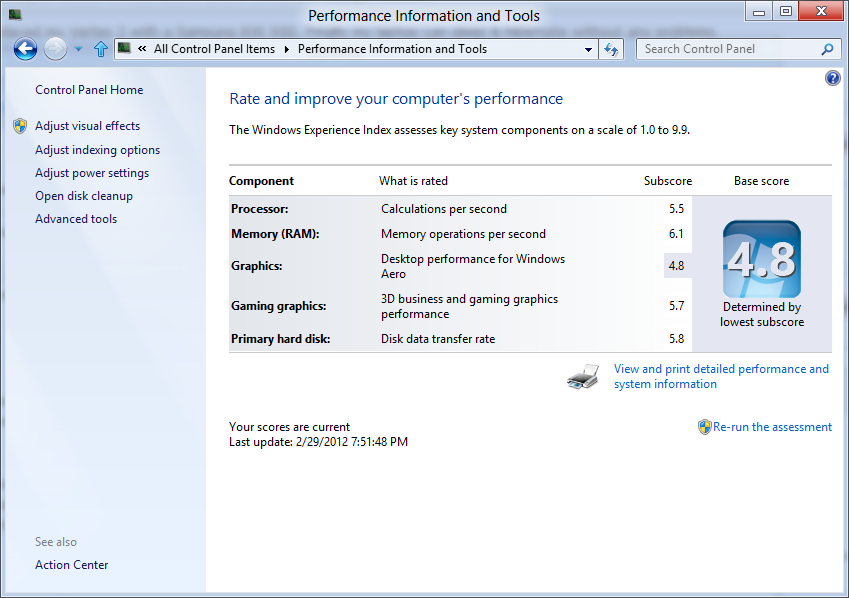Image resolution: width=849 pixels, height=598 pixels.
Task: Minimize the Performance Information window
Action: [x=759, y=11]
